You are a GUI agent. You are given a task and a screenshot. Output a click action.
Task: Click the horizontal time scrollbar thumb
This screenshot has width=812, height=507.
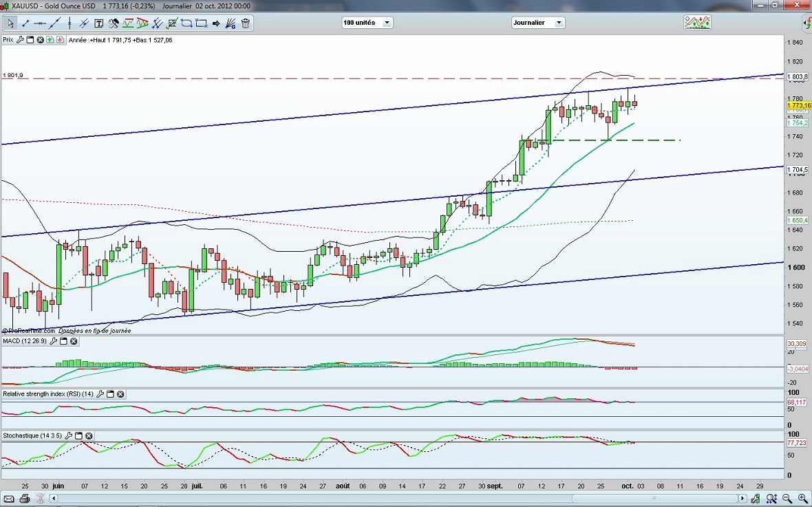(x=654, y=498)
